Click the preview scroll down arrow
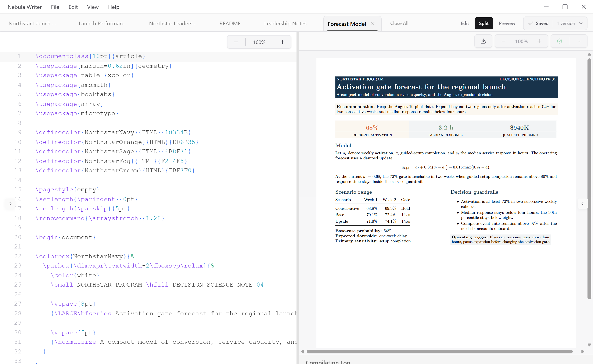This screenshot has width=593, height=364. pos(589,345)
